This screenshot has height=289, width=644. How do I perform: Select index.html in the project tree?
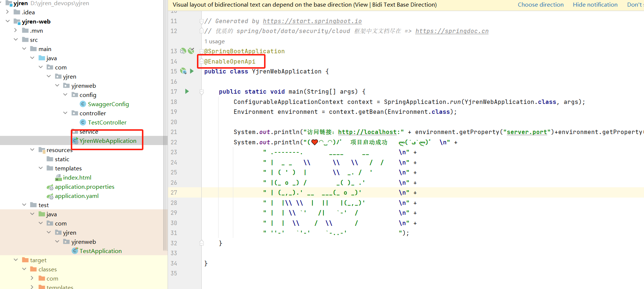click(77, 178)
